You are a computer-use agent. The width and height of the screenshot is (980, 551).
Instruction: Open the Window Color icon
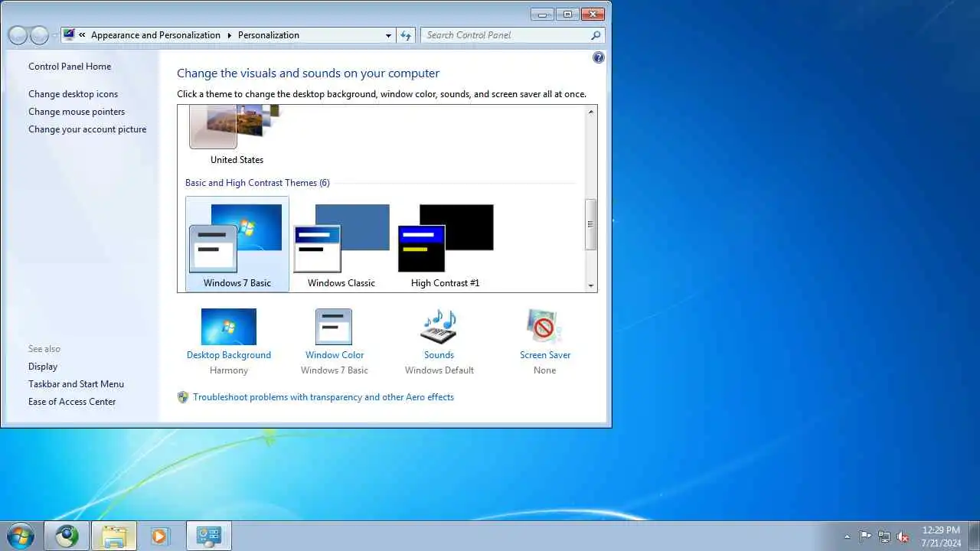pos(334,327)
